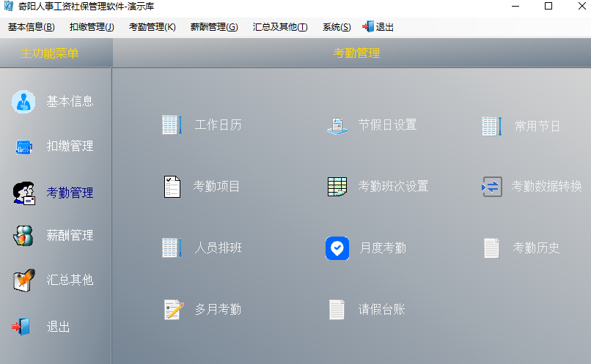Click the sidebar 退出 door icon
The image size is (591, 364).
coord(21,327)
